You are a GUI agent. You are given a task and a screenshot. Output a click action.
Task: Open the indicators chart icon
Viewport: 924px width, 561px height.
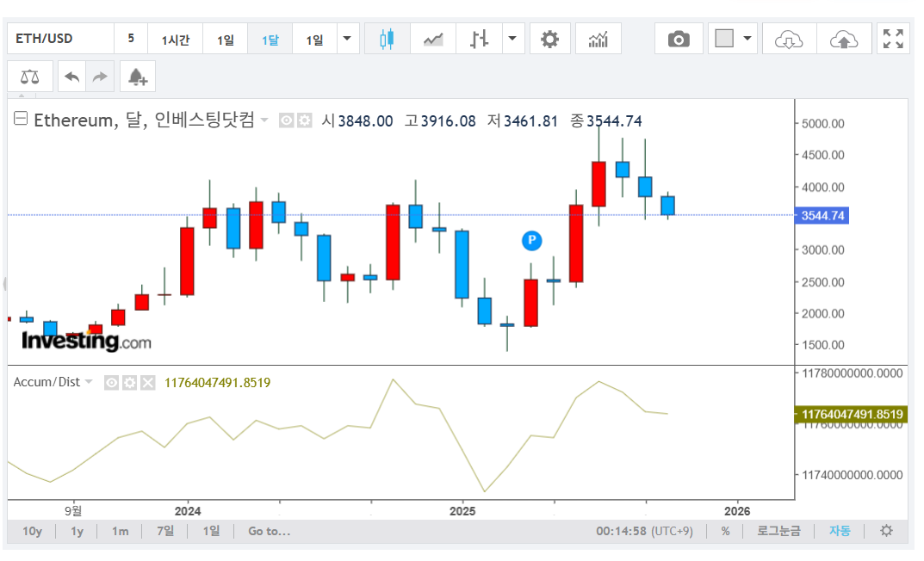click(598, 40)
